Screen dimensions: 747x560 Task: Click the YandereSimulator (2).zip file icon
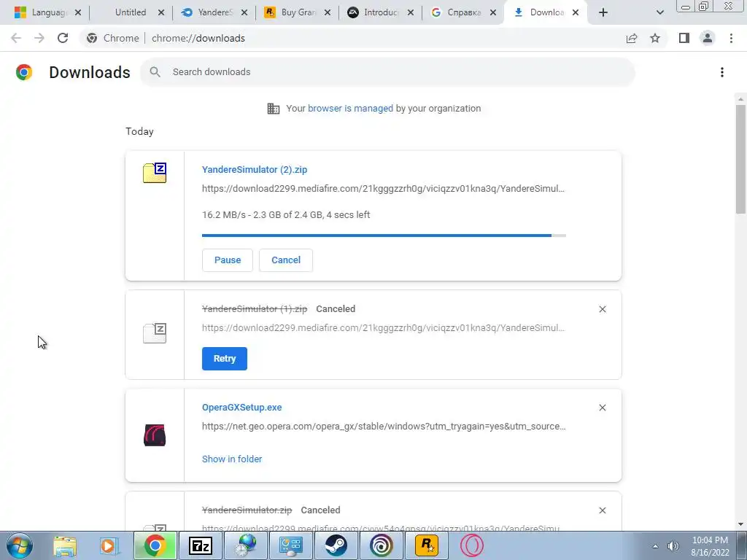155,172
